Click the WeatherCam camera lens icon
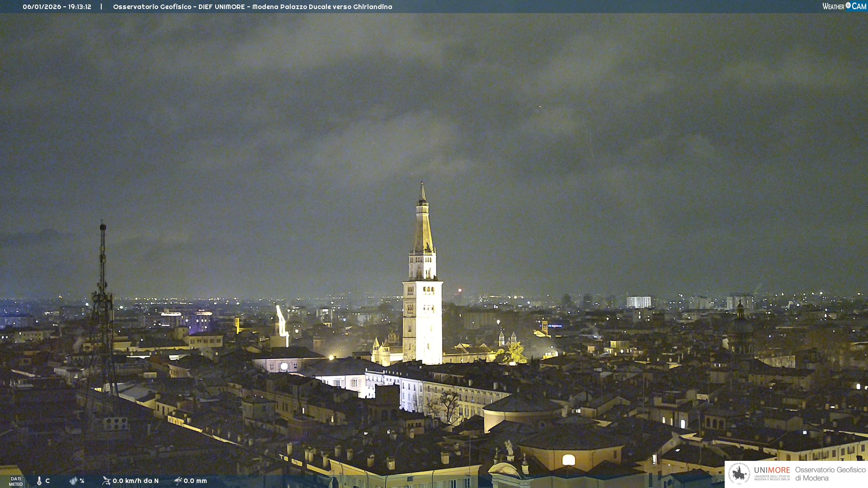Screen dimensions: 868x488 tap(848, 5)
